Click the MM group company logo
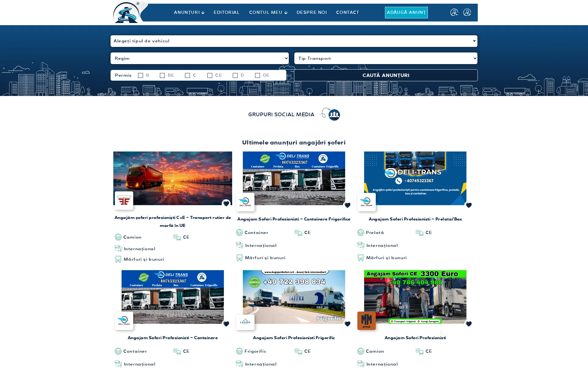The height and width of the screenshot is (368, 588). coord(367,321)
